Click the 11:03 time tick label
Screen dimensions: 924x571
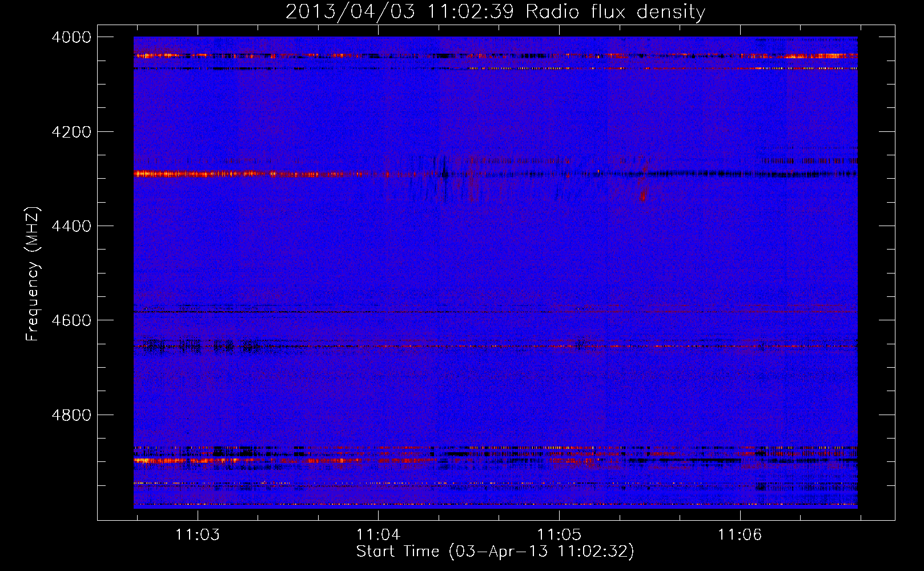(198, 534)
